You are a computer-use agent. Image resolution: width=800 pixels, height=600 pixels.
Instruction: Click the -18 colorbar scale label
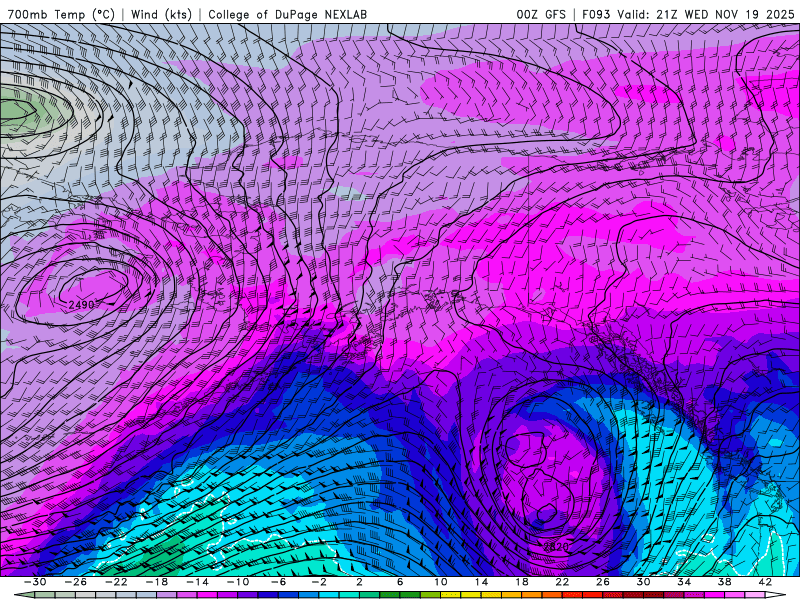tap(157, 582)
